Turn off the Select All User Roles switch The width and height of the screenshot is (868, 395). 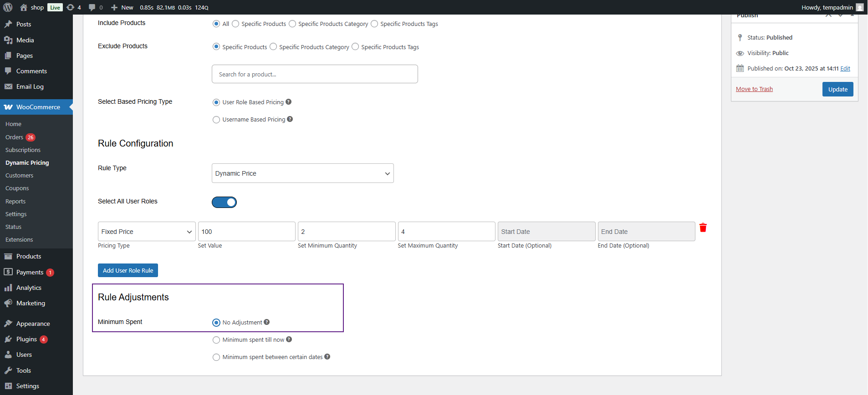point(224,202)
